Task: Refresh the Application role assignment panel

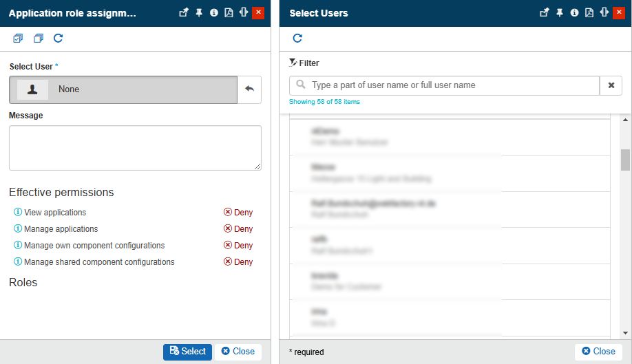Action: pos(59,39)
